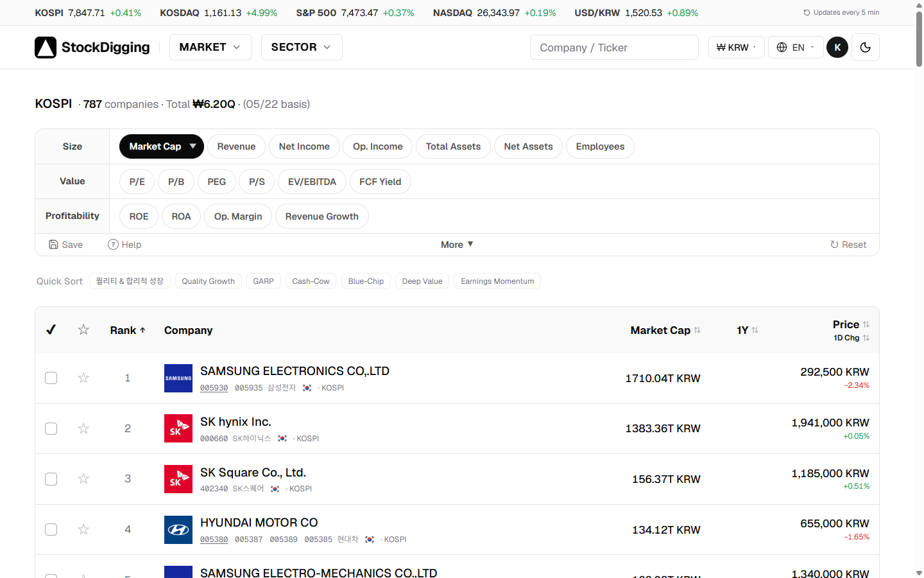The image size is (924, 578).
Task: Apply Cash-Cow quick sort
Action: pyautogui.click(x=311, y=281)
